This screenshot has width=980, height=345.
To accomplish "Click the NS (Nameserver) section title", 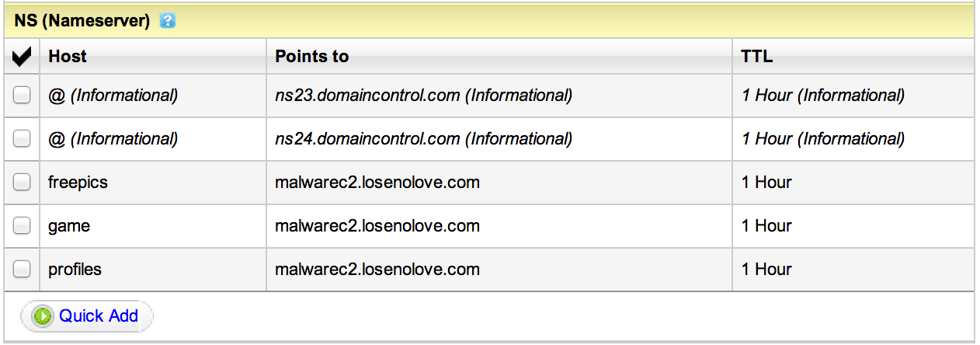I will click(82, 22).
